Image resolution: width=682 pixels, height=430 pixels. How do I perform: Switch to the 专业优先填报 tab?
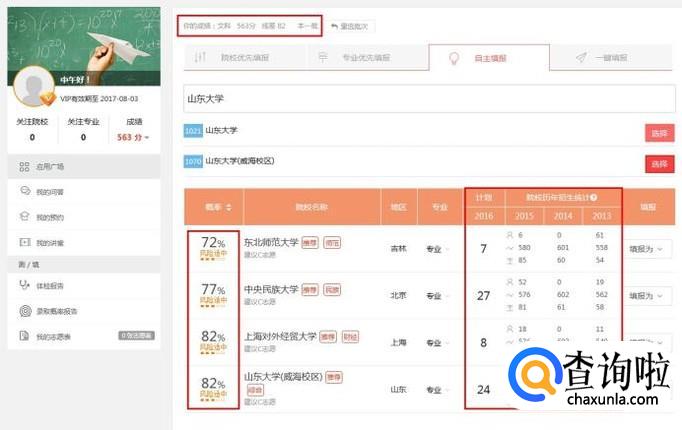(x=367, y=57)
